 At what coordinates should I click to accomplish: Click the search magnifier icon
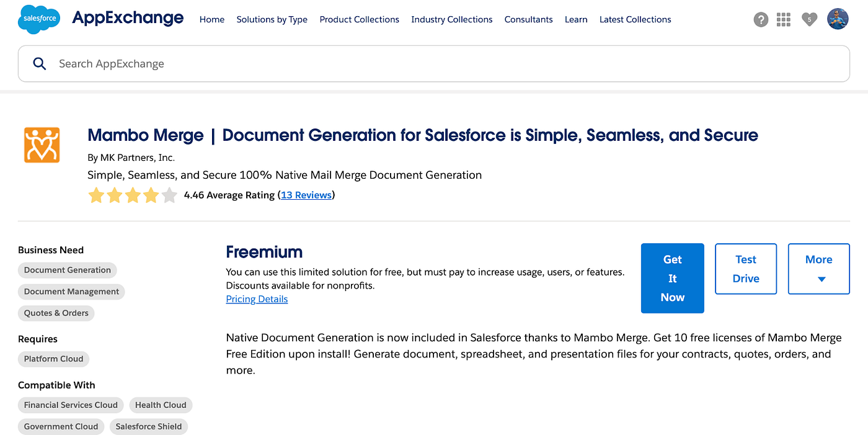point(39,63)
